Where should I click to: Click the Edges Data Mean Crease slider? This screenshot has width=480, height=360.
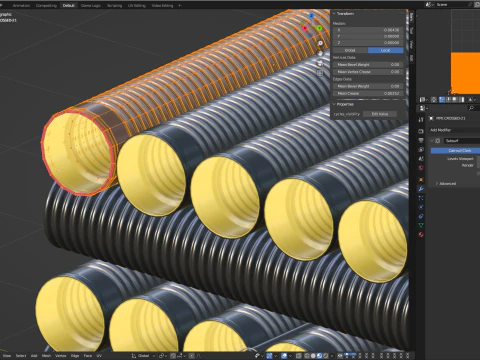click(x=368, y=94)
